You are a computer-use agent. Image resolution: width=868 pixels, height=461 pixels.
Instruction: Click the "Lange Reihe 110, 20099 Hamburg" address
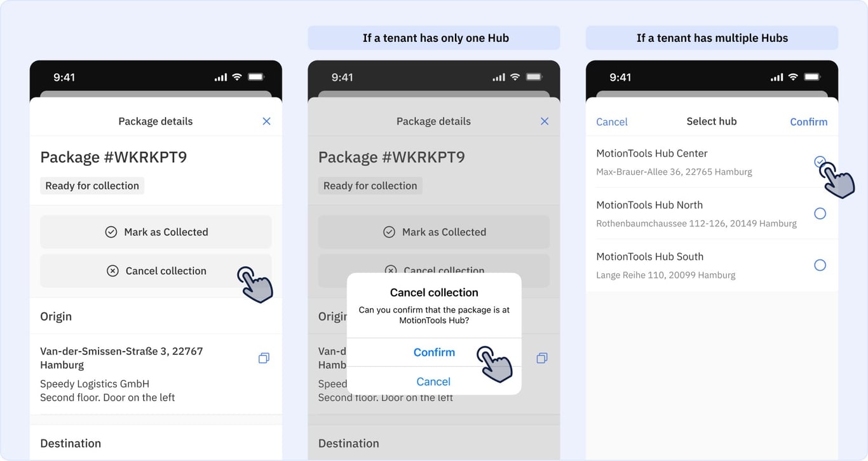point(665,275)
